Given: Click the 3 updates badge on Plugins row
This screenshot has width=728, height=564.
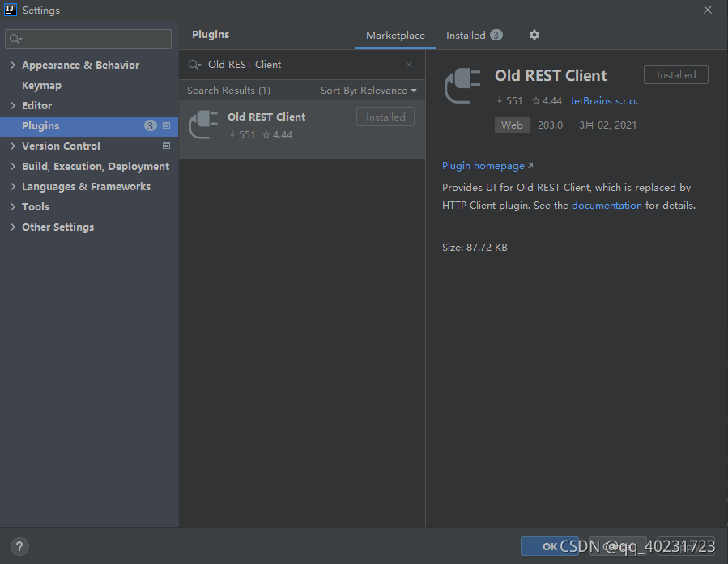Looking at the screenshot, I should [150, 125].
